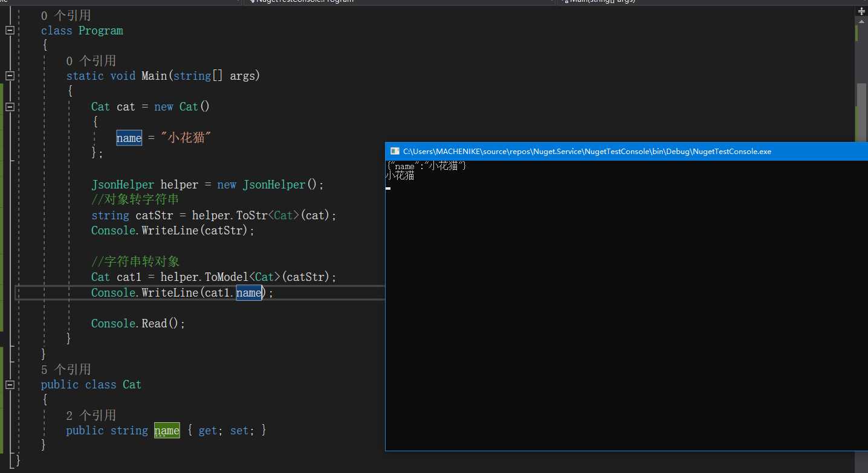The width and height of the screenshot is (868, 473).
Task: Click the editor split handle icon
Action: 861,11
